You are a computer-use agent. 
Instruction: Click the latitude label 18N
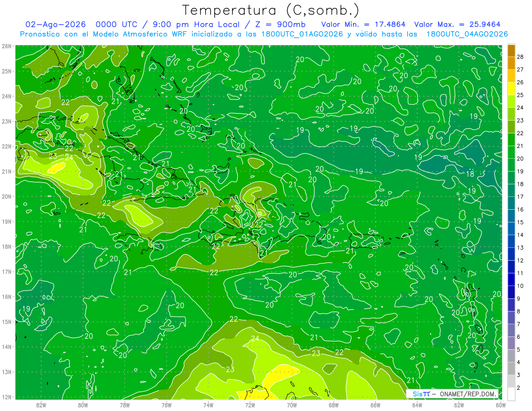[x=7, y=247]
